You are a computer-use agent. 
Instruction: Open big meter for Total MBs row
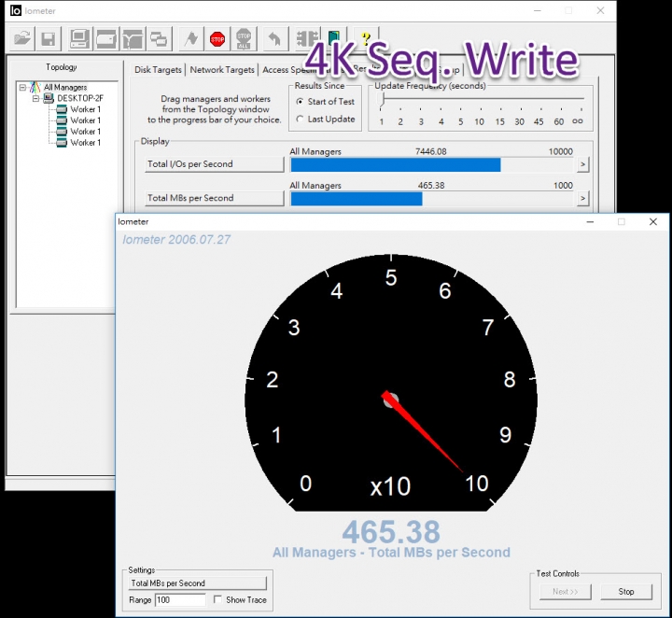tap(582, 199)
